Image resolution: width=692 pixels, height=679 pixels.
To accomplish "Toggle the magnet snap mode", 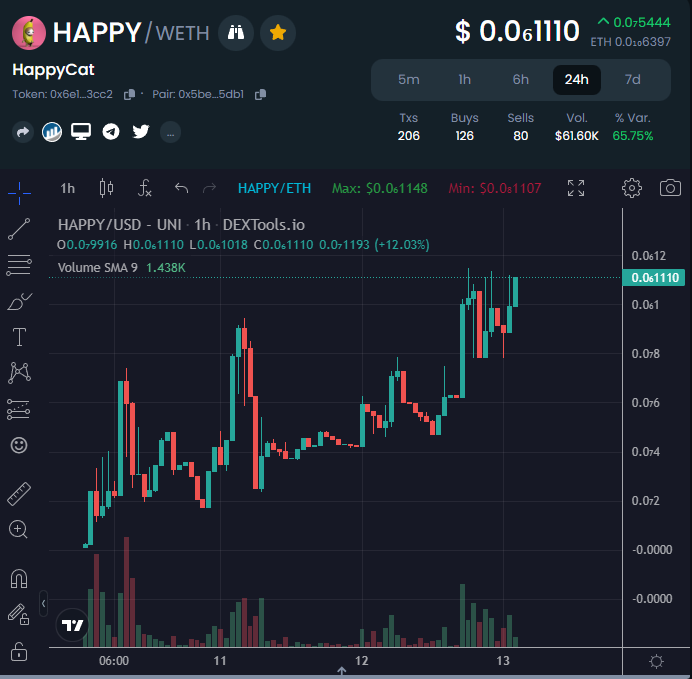I will [x=19, y=578].
